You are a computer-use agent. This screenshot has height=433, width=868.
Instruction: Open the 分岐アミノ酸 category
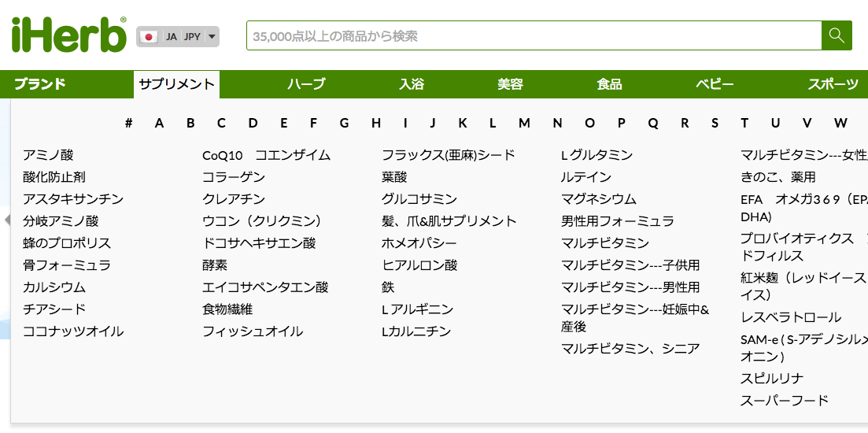tap(61, 221)
